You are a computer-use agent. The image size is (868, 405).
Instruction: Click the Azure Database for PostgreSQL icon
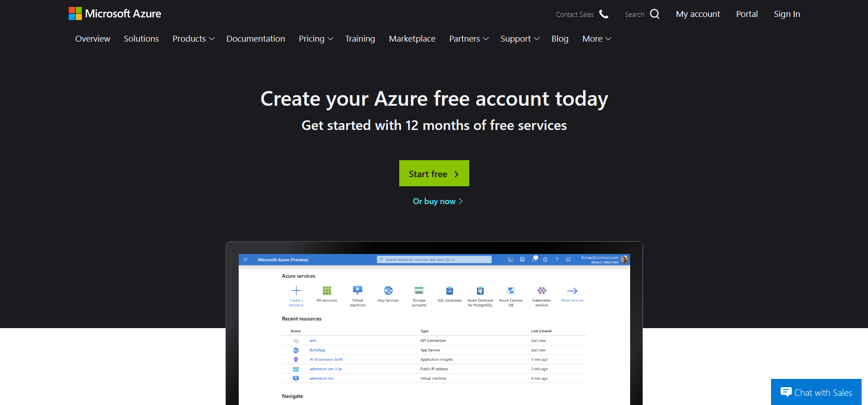[480, 291]
